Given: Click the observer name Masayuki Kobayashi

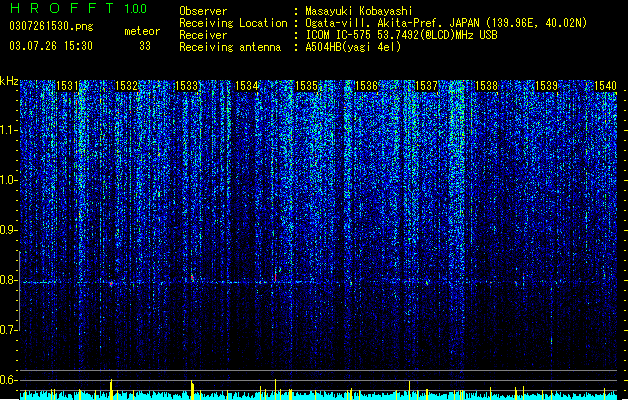Looking at the screenshot, I should point(358,11).
